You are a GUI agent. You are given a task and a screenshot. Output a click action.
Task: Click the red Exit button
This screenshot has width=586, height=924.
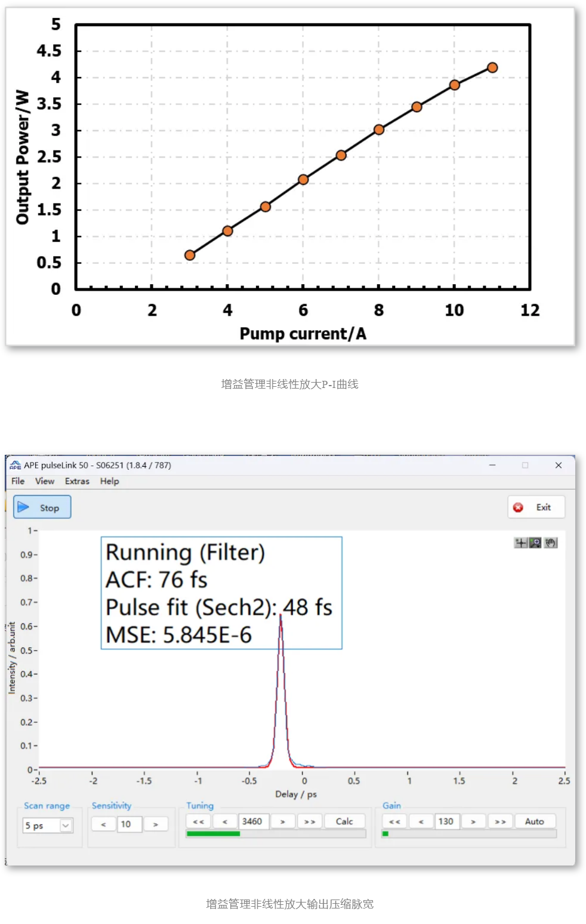coord(536,507)
